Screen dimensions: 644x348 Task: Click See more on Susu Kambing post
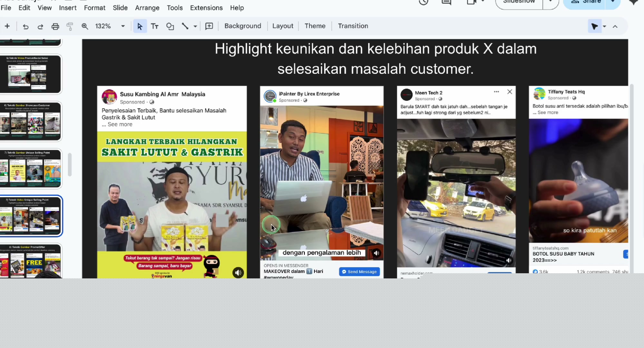tap(120, 124)
